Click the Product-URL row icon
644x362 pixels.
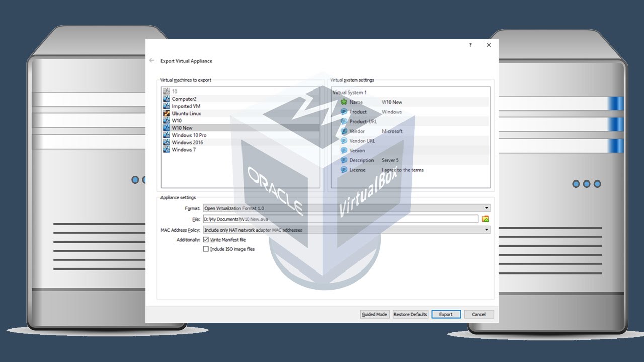344,121
